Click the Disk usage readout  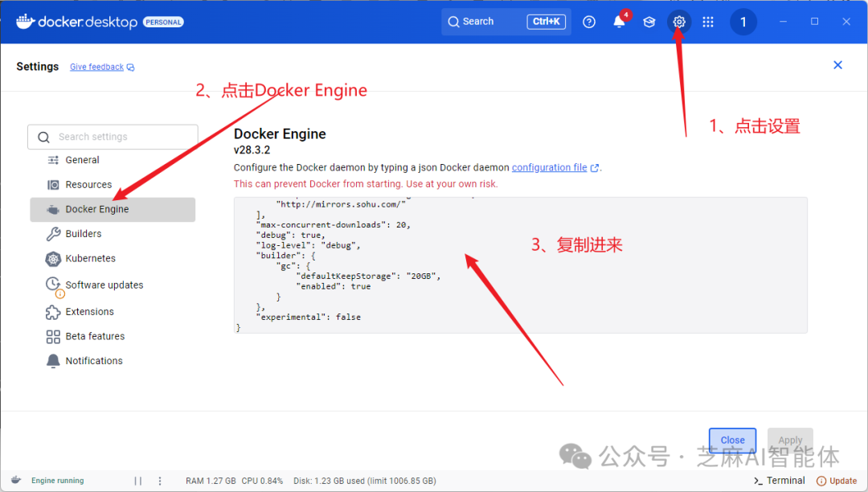tap(365, 481)
